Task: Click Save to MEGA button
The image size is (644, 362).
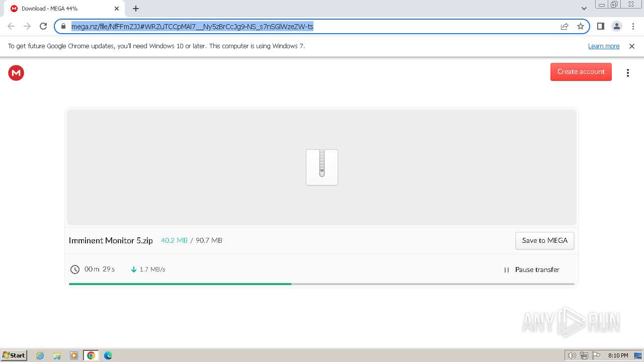Action: pyautogui.click(x=544, y=240)
